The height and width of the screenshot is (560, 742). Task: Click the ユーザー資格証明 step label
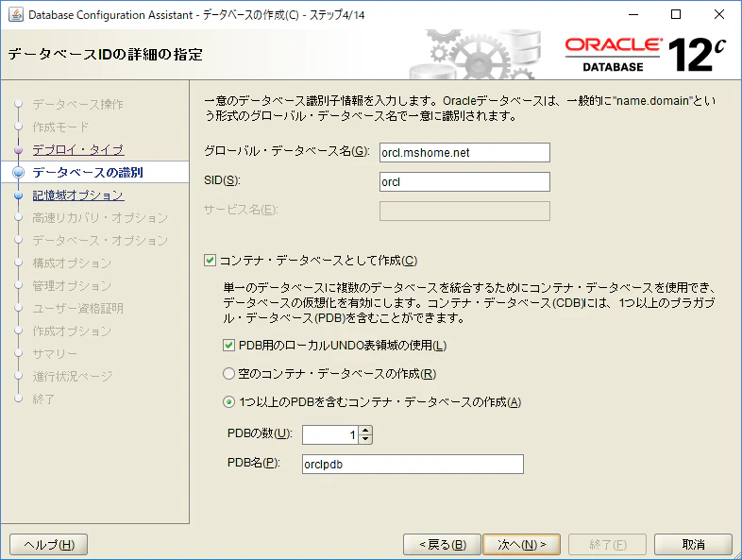78,309
